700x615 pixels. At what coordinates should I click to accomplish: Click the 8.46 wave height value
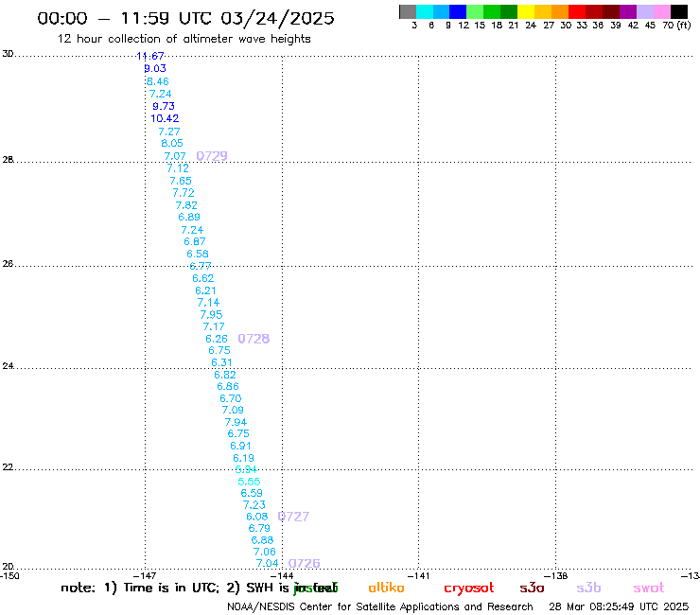tap(158, 81)
